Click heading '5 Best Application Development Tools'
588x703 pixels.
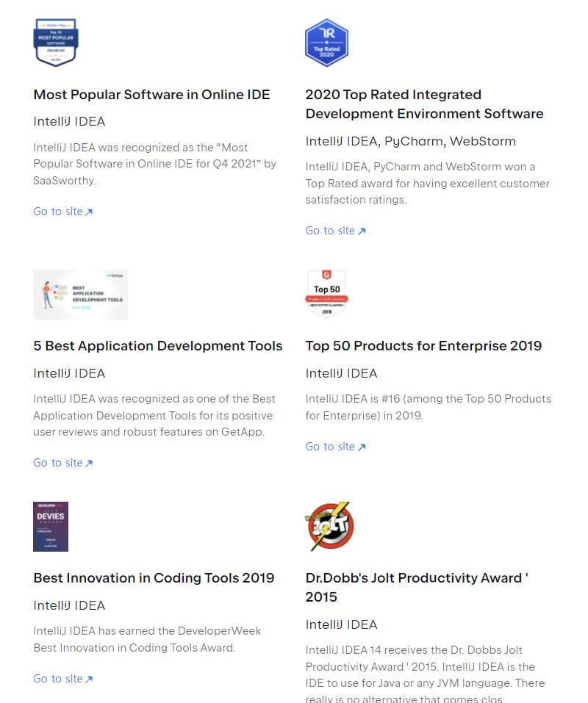click(x=158, y=346)
